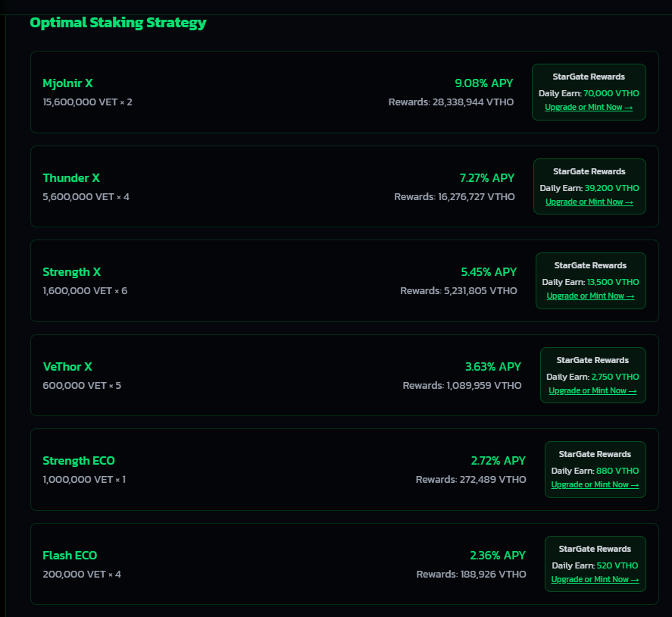Click the VeThor X node name

(67, 366)
